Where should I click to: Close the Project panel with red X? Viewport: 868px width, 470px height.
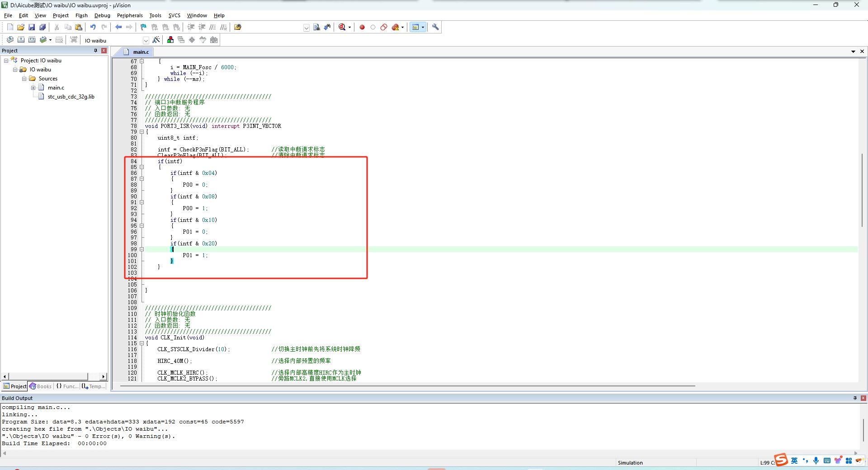click(x=104, y=51)
